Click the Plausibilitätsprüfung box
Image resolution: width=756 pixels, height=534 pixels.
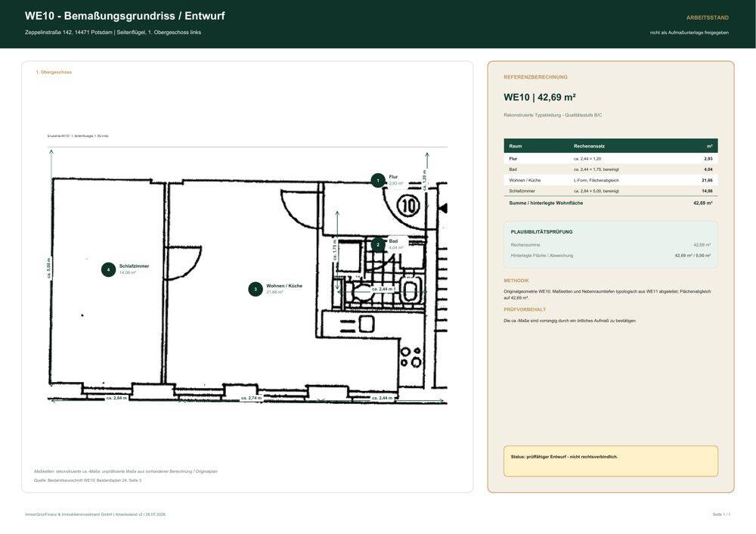pyautogui.click(x=610, y=245)
